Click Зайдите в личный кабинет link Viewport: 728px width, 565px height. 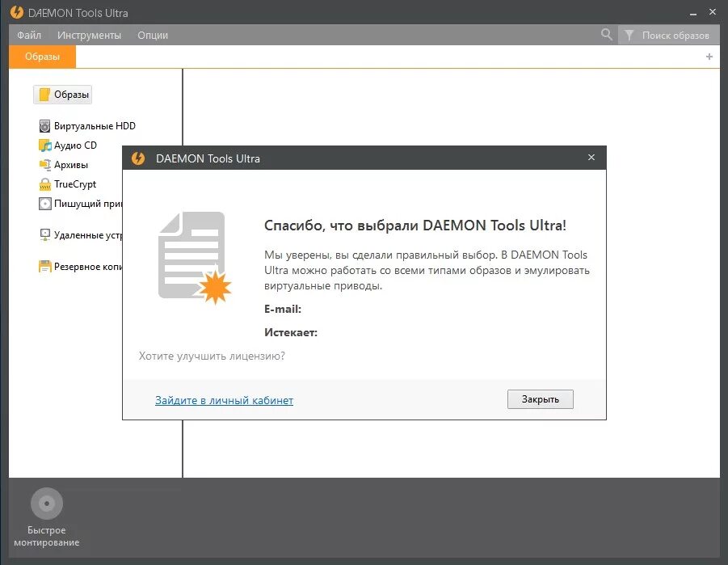click(x=224, y=400)
